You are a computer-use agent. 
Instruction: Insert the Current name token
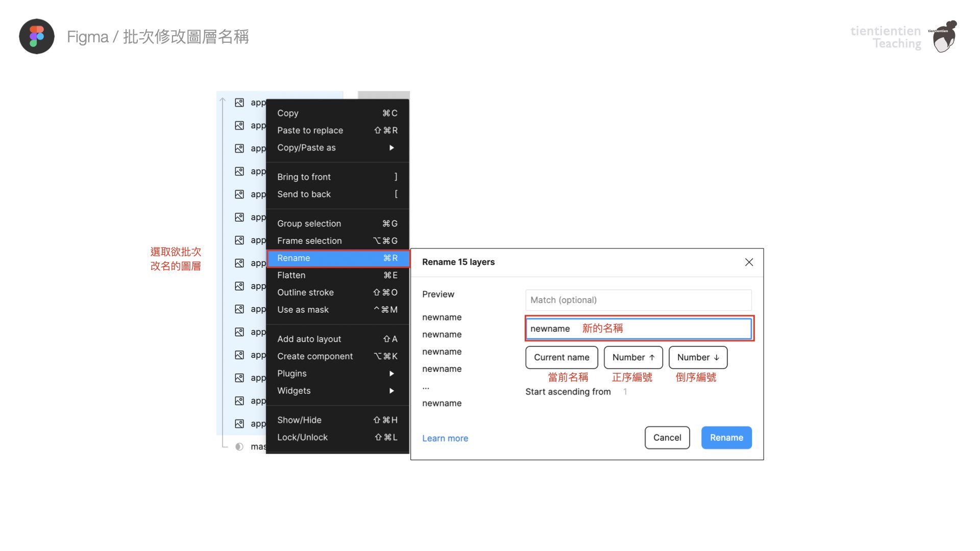point(561,357)
